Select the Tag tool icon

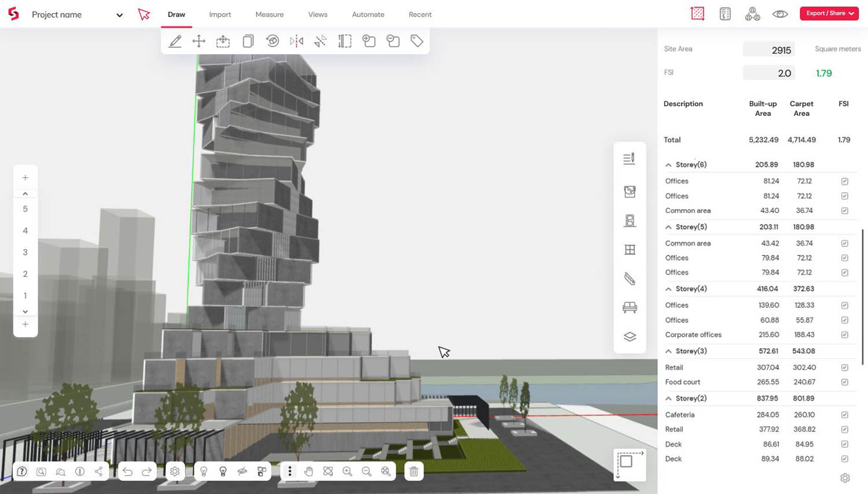417,41
